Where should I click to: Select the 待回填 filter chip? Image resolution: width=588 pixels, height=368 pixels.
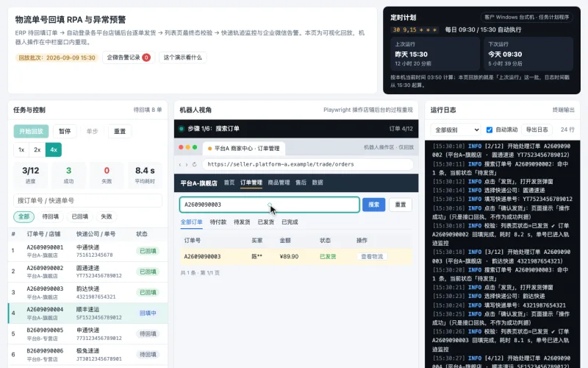click(x=50, y=216)
